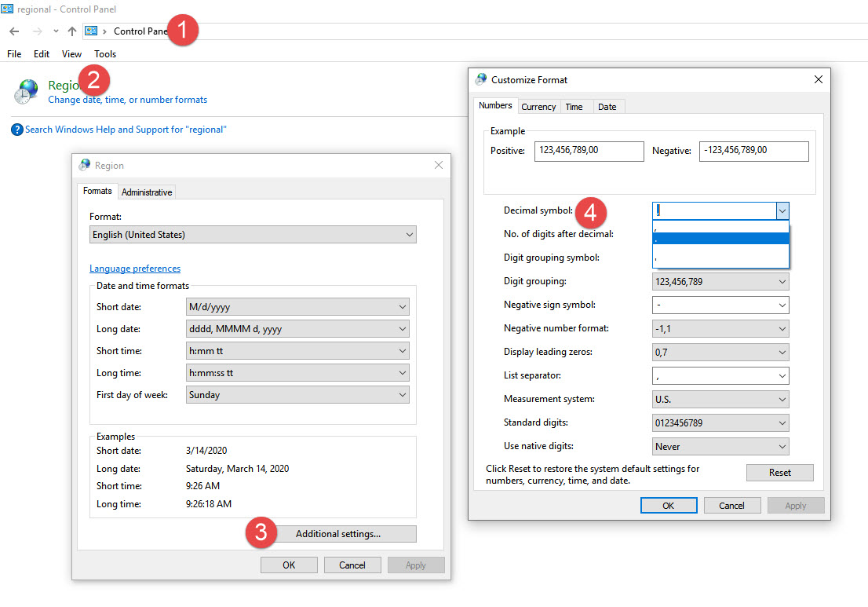Open the File menu
Viewport: 868px width, 607px height.
(x=14, y=53)
